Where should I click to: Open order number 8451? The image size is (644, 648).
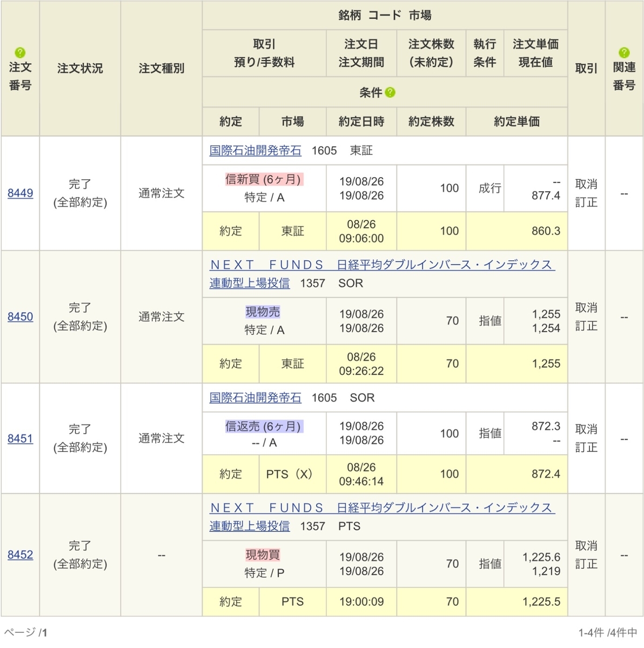(x=20, y=438)
